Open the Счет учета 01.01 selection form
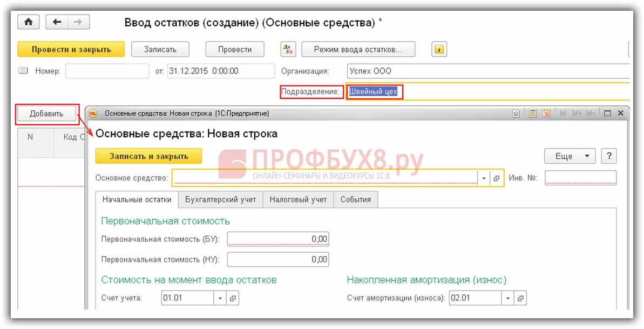Screen dimensions: 644x329 (233, 298)
